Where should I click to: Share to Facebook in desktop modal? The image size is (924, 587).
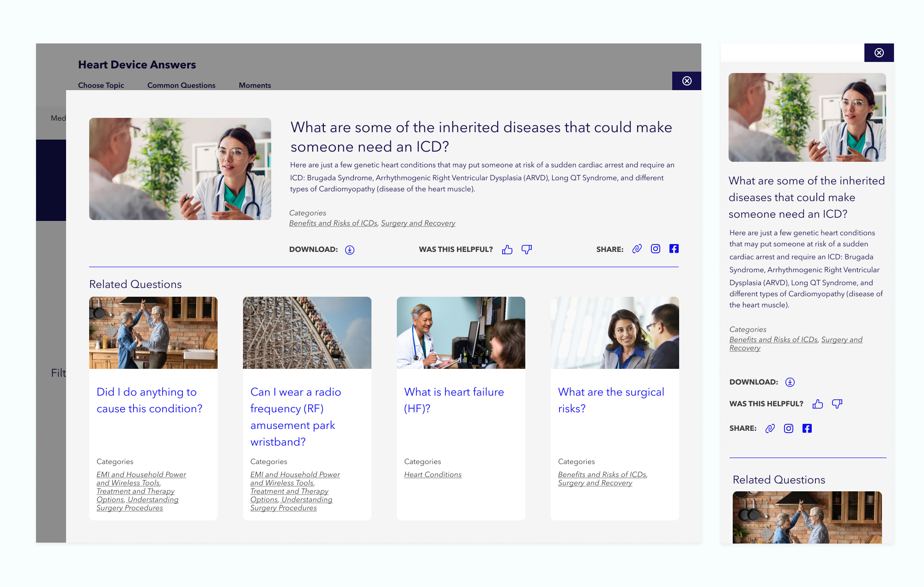coord(674,249)
